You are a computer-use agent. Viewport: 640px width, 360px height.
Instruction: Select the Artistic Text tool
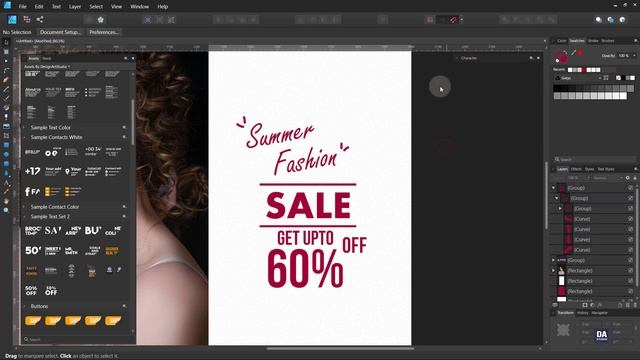pos(6,182)
